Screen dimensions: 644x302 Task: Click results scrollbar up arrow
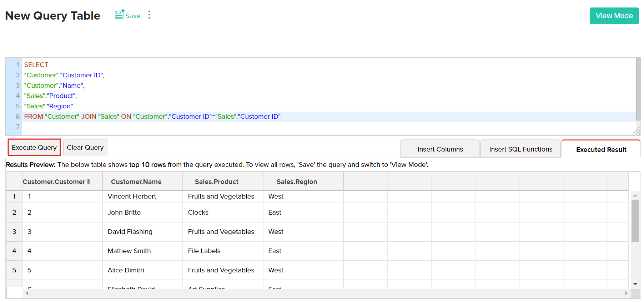635,195
